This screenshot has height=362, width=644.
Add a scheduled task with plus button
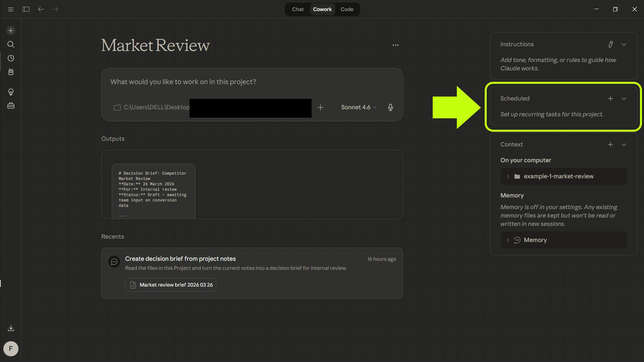click(610, 99)
